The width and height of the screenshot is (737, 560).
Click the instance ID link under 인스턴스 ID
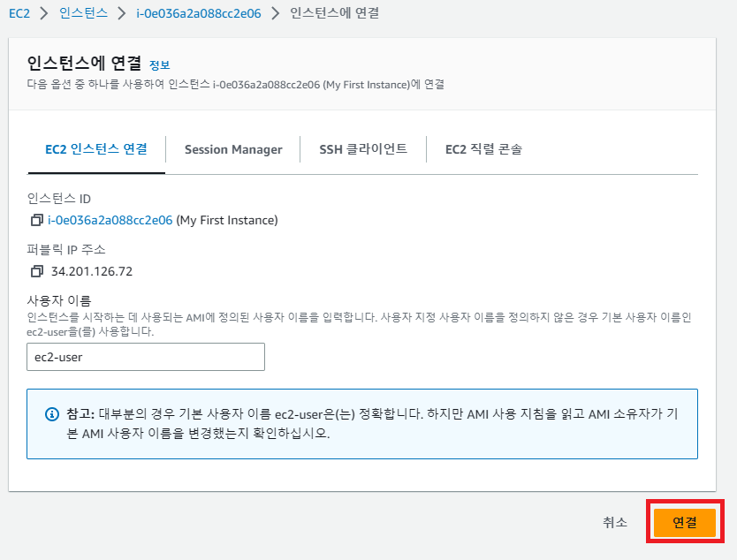[x=110, y=220]
